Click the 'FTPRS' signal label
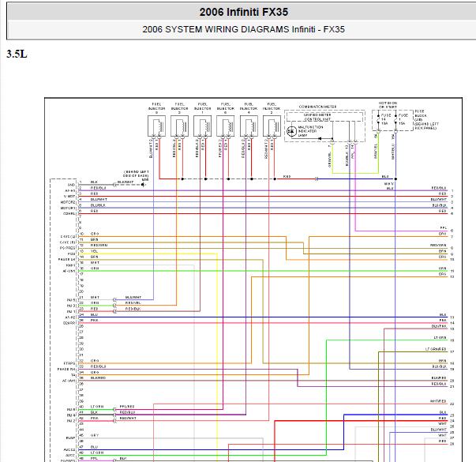This screenshot has height=462, width=476. pos(69,363)
